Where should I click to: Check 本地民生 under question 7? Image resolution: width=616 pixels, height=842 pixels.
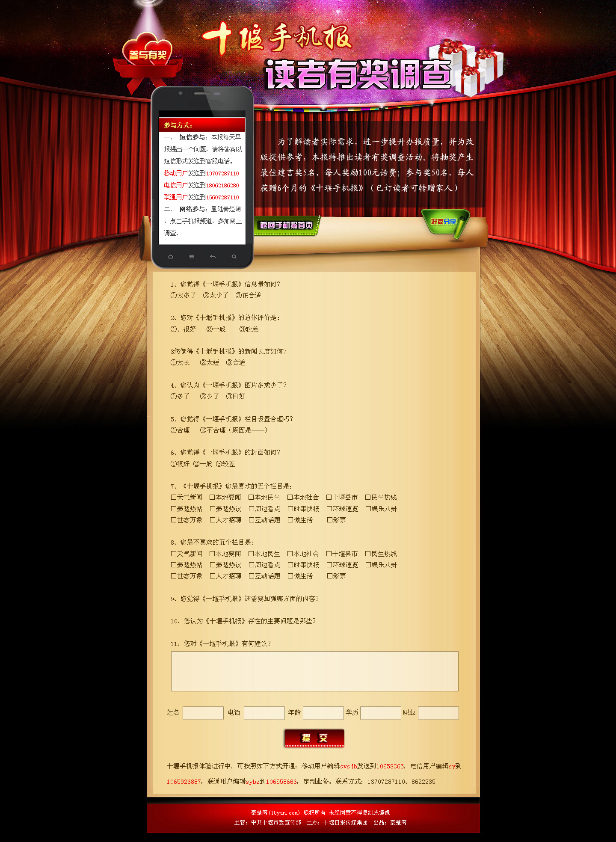(x=251, y=497)
